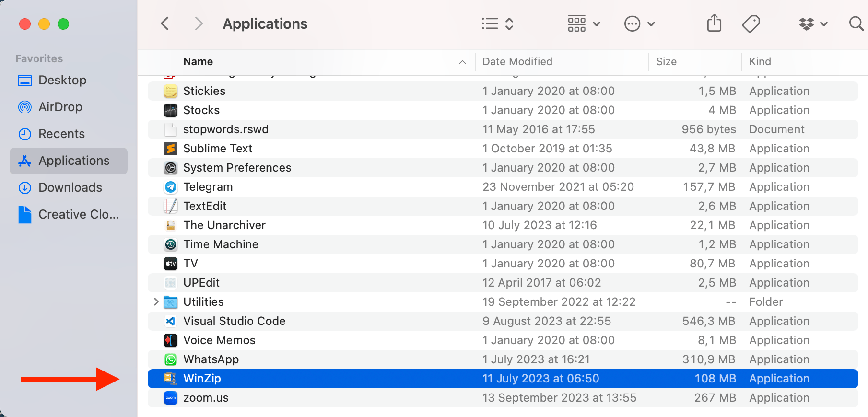Screen dimensions: 868x417
Task: Click the 'Document' kind cell
Action: (777, 129)
